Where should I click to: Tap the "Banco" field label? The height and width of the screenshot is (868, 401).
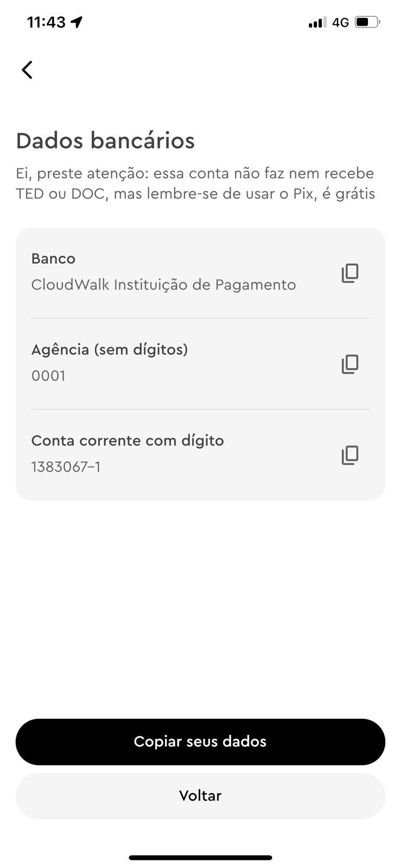(53, 259)
